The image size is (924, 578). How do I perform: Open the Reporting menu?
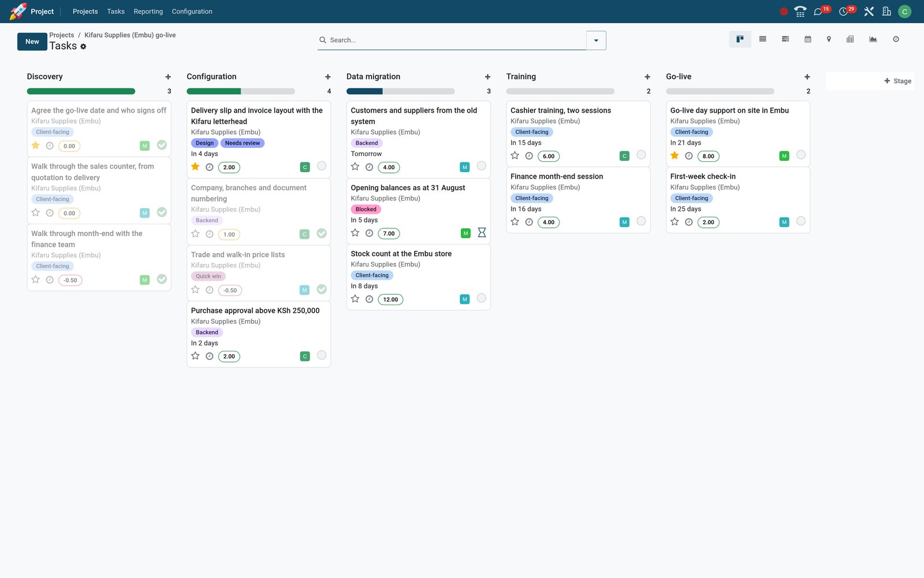tap(148, 12)
